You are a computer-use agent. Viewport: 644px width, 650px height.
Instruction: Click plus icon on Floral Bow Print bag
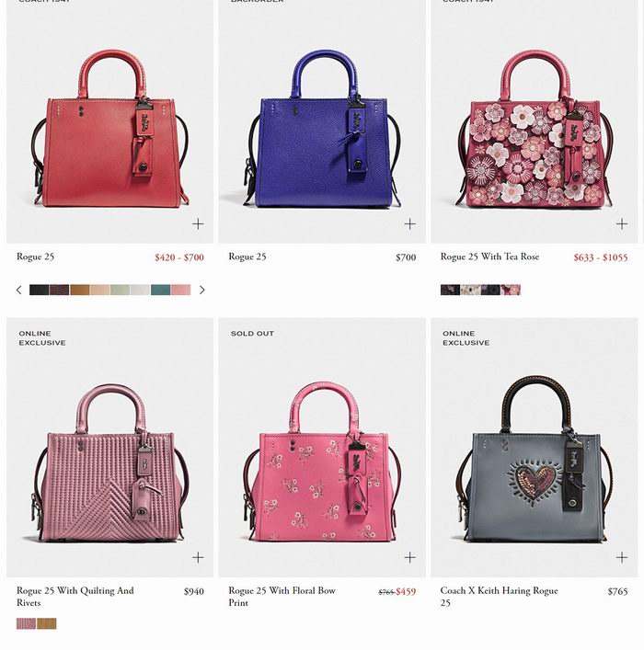click(410, 557)
